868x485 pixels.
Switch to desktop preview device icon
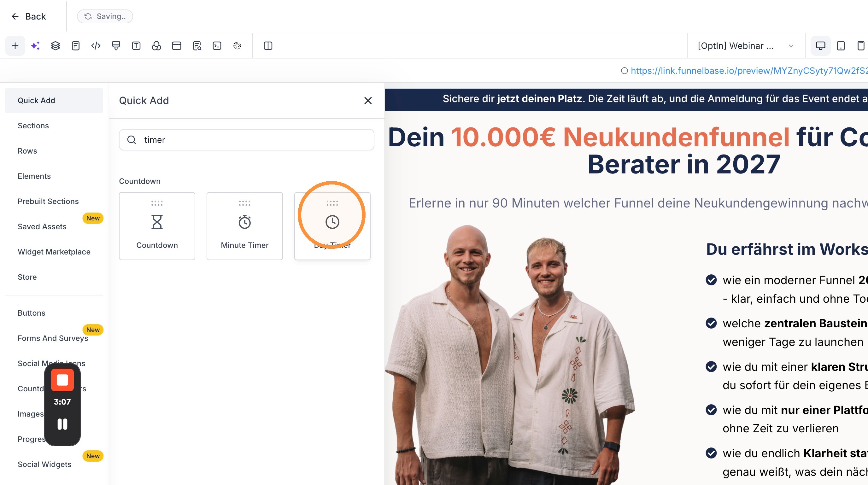(820, 46)
